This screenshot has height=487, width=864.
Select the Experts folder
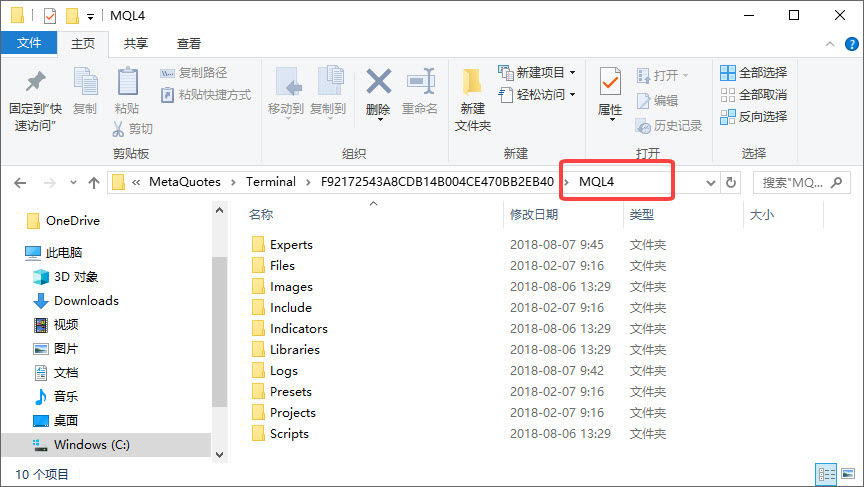(x=291, y=244)
